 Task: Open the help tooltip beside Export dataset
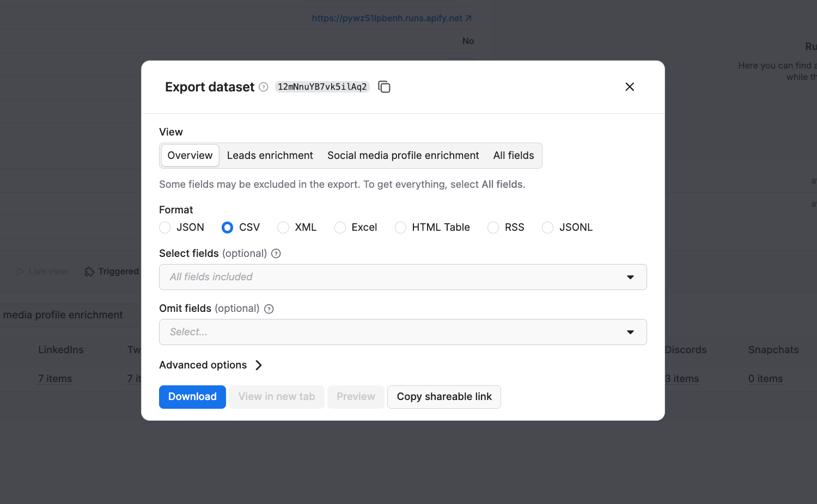pyautogui.click(x=263, y=87)
